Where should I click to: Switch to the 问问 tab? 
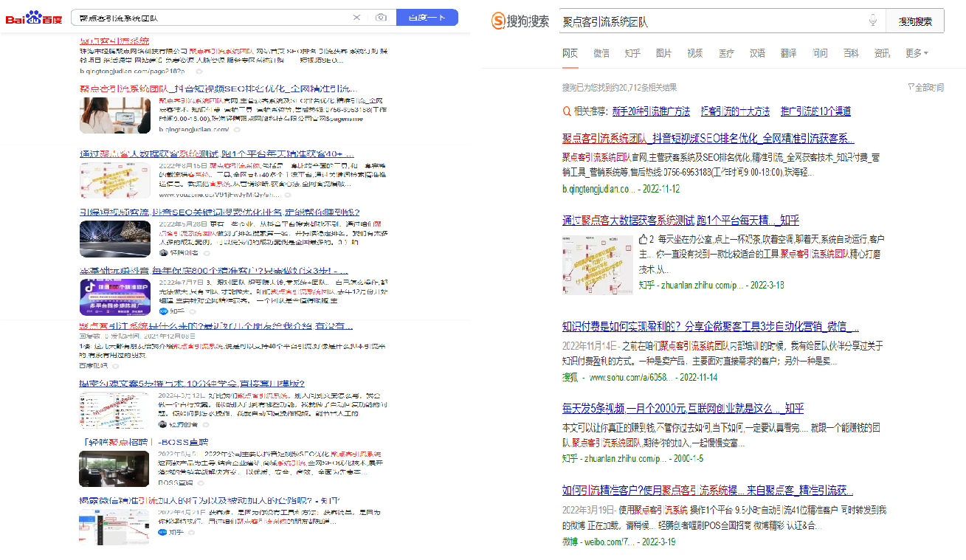point(820,53)
